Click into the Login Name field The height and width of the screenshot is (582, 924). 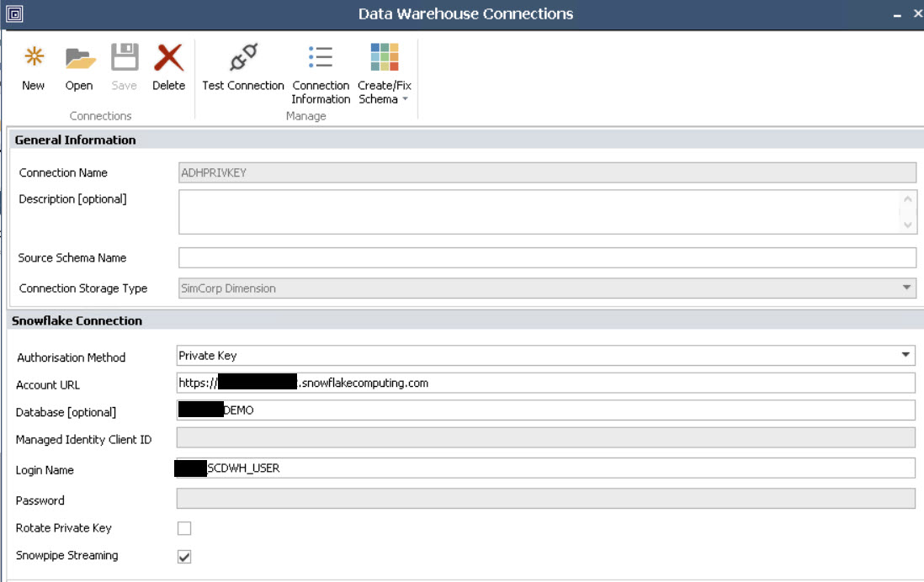click(545, 468)
